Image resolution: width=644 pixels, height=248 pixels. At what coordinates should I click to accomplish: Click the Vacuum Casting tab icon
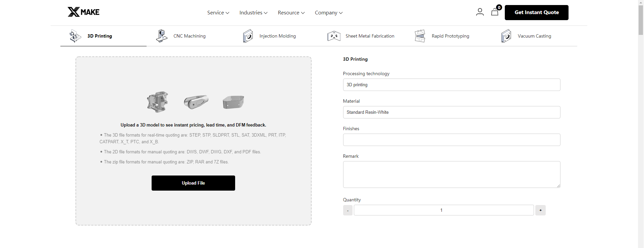(x=506, y=36)
